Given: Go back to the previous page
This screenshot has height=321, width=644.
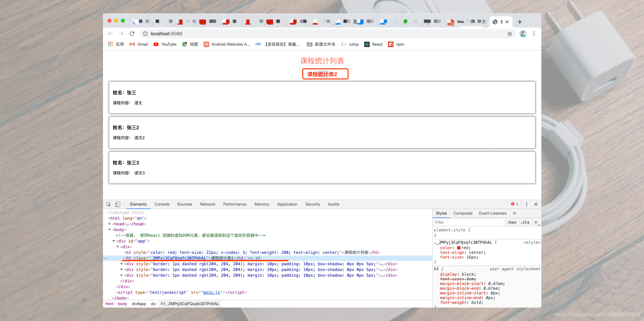Looking at the screenshot, I should pos(110,34).
